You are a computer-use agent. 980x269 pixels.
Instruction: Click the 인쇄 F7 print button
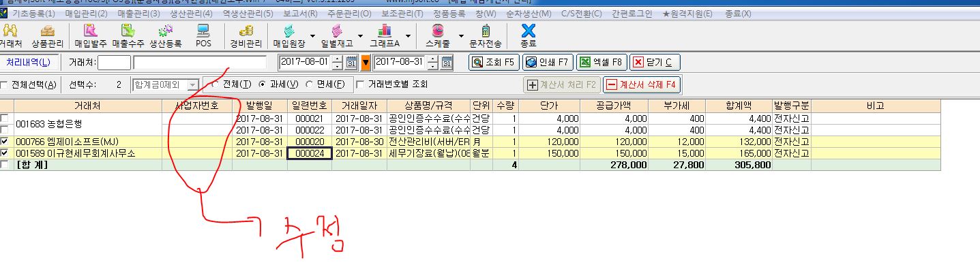[x=548, y=63]
